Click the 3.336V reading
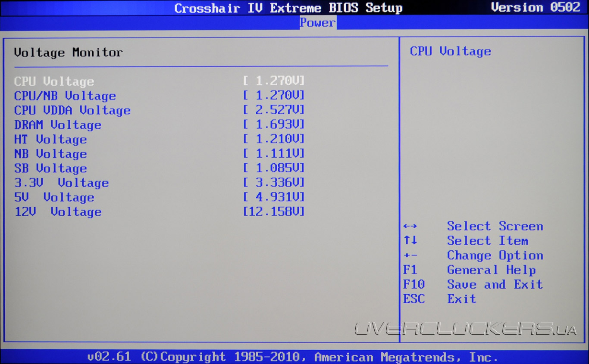This screenshot has height=364, width=589. 274,182
